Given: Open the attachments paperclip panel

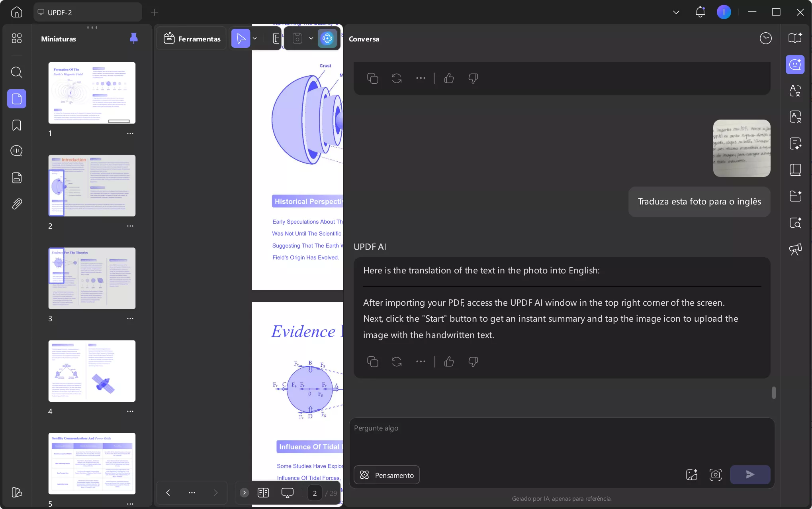Looking at the screenshot, I should [x=16, y=204].
